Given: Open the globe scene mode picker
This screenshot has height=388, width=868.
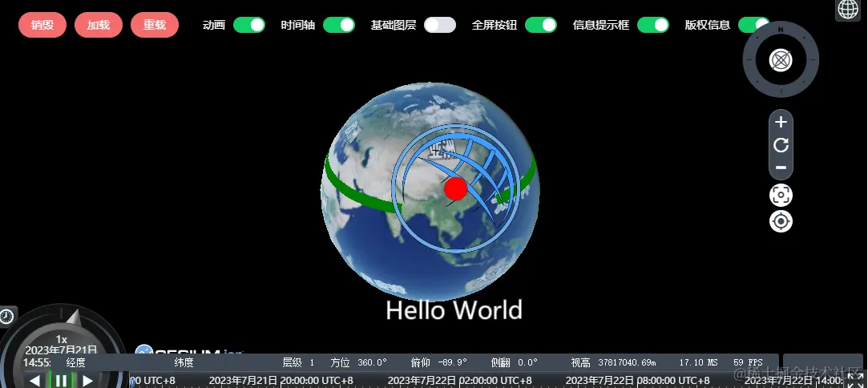Looking at the screenshot, I should tap(848, 10).
